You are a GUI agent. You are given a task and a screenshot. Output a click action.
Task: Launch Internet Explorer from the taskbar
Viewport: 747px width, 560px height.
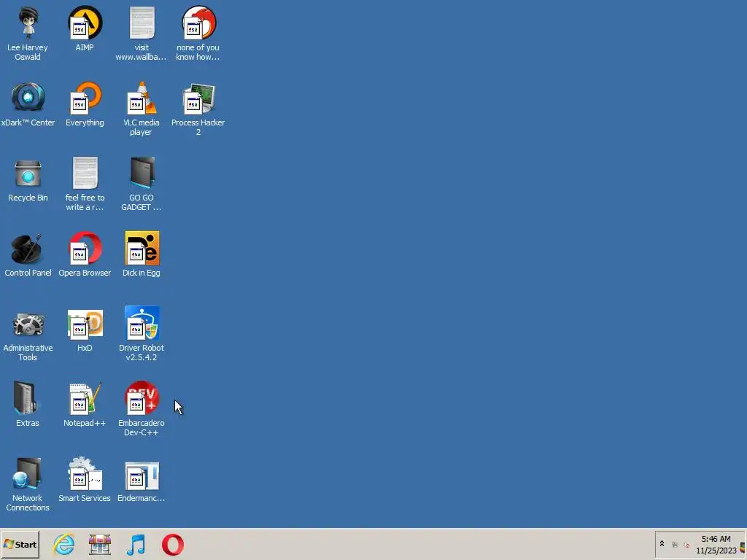64,544
